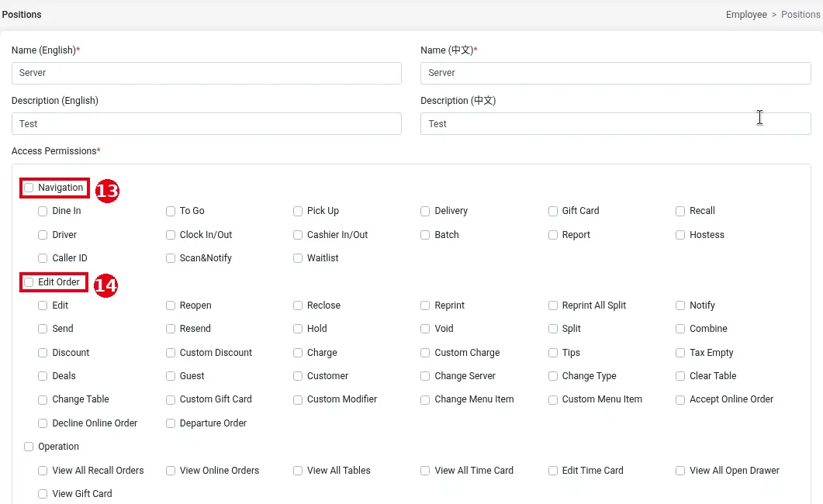Tick the Reprint All Split checkbox

tap(553, 306)
